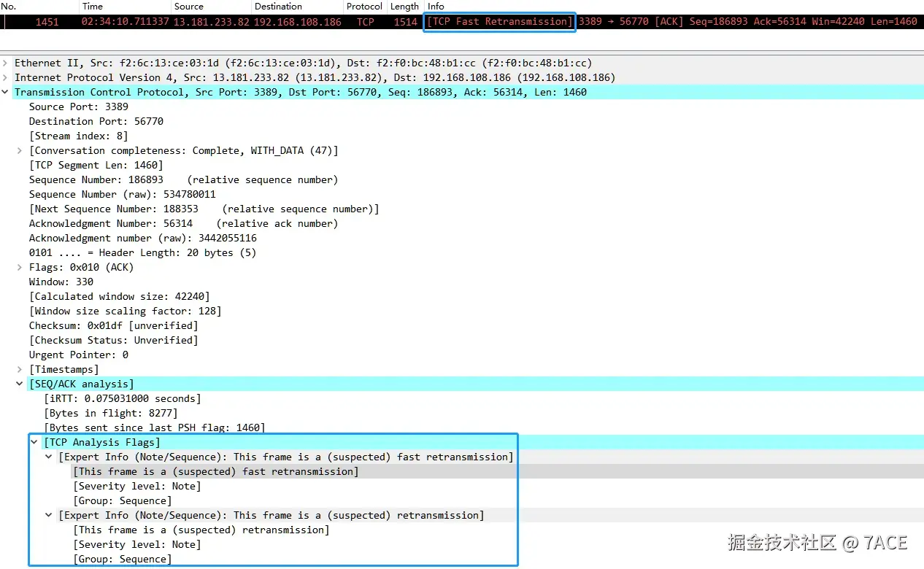Select the [TCP Segment Len: 1460] line
The width and height of the screenshot is (924, 569).
pyautogui.click(x=96, y=166)
